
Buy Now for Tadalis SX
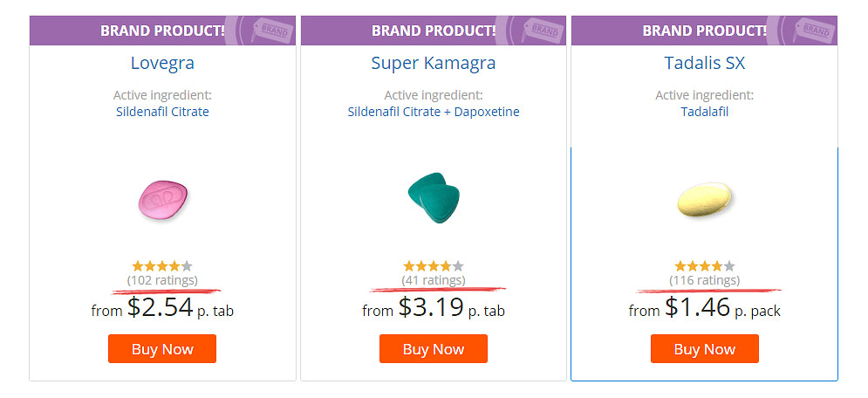coord(705,349)
